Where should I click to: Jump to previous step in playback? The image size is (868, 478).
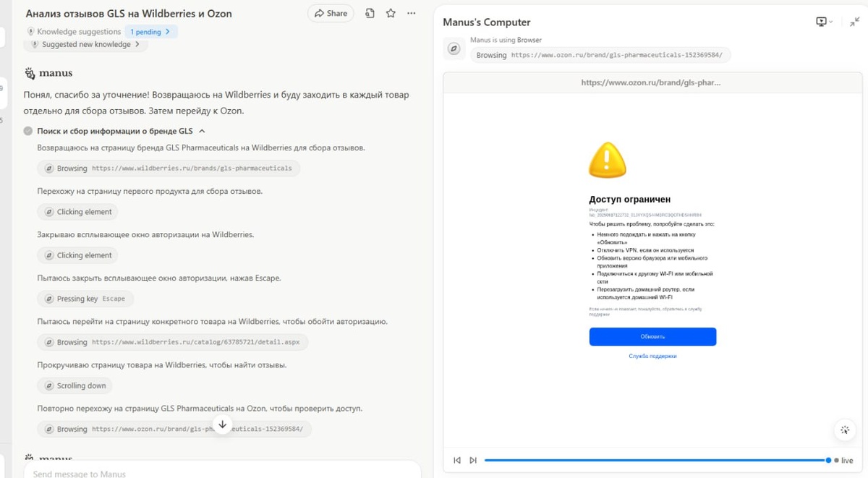[457, 460]
